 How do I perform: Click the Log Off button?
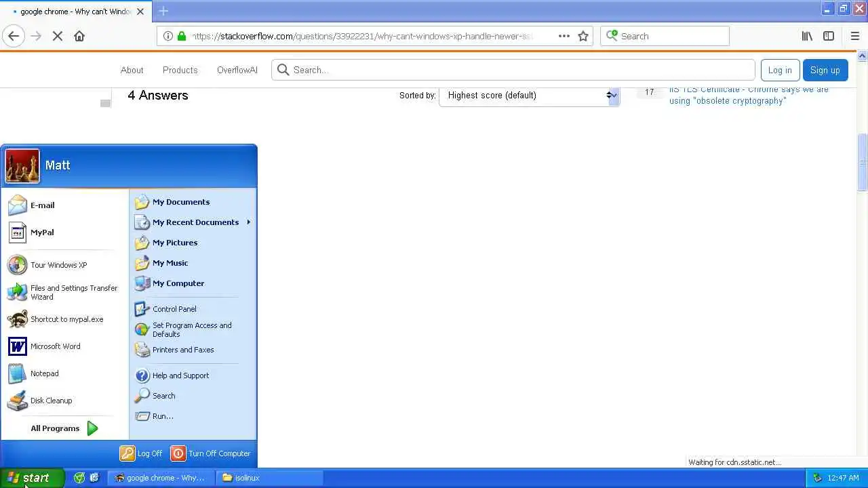click(x=141, y=453)
